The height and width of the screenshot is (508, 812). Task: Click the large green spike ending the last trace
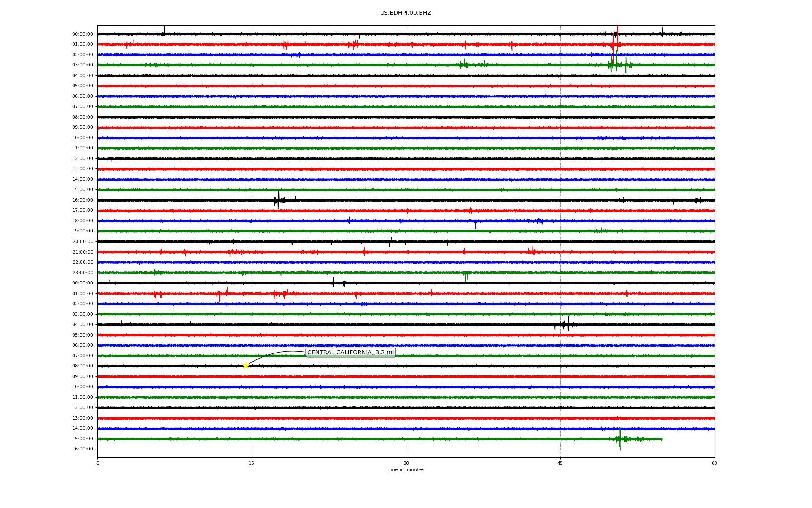(x=620, y=439)
